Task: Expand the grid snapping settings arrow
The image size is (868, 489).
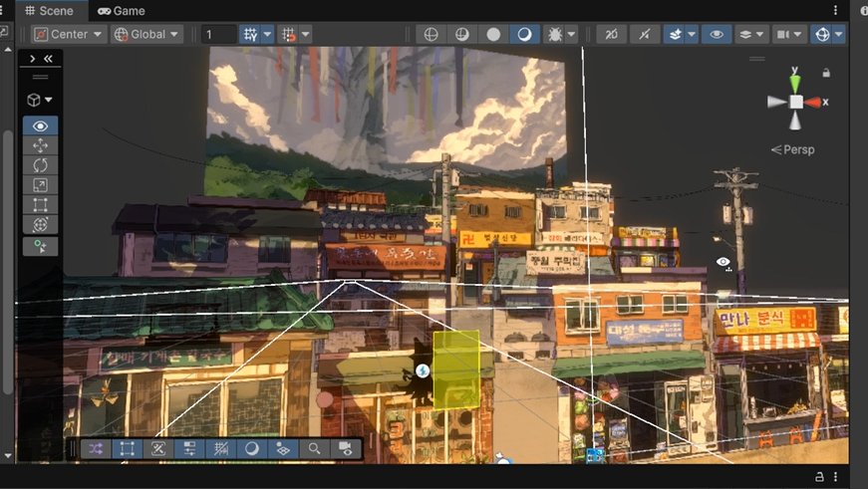Action: tap(306, 34)
